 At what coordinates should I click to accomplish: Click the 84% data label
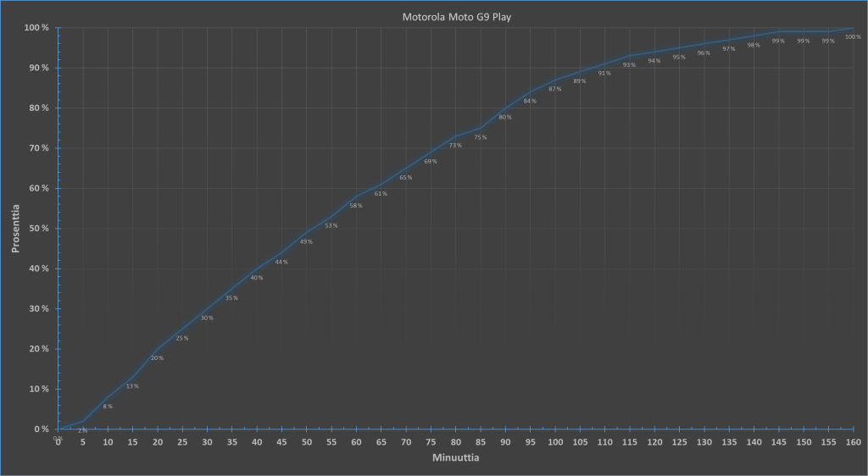[x=530, y=101]
